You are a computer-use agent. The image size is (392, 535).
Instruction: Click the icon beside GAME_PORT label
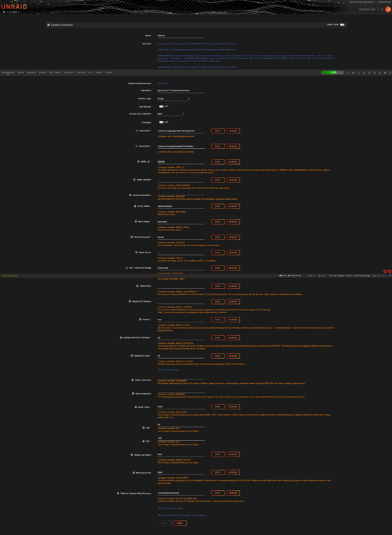click(135, 407)
